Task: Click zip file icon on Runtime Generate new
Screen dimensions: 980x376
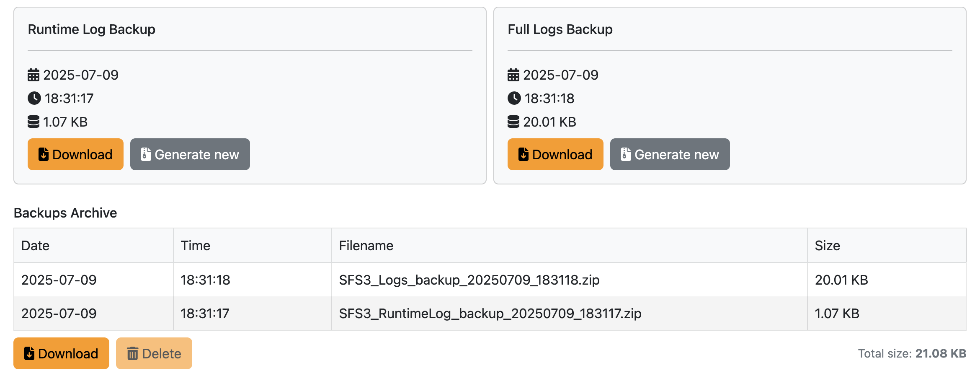Action: [x=146, y=155]
